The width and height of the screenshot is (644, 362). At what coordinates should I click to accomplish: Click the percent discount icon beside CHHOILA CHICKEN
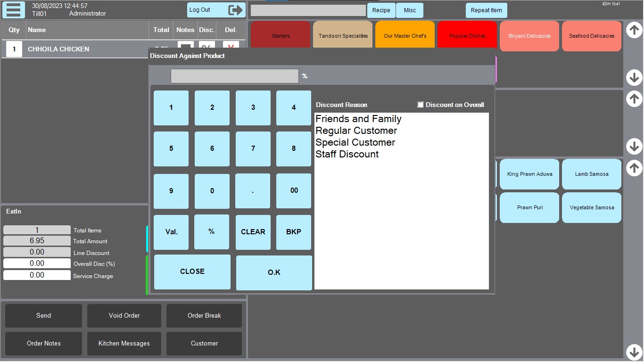tap(206, 49)
